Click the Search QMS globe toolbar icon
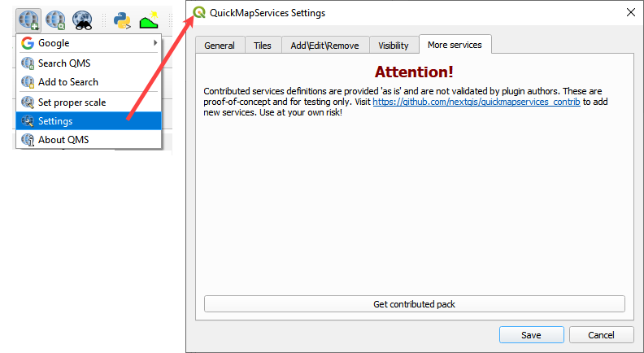The image size is (644, 353). pos(55,20)
